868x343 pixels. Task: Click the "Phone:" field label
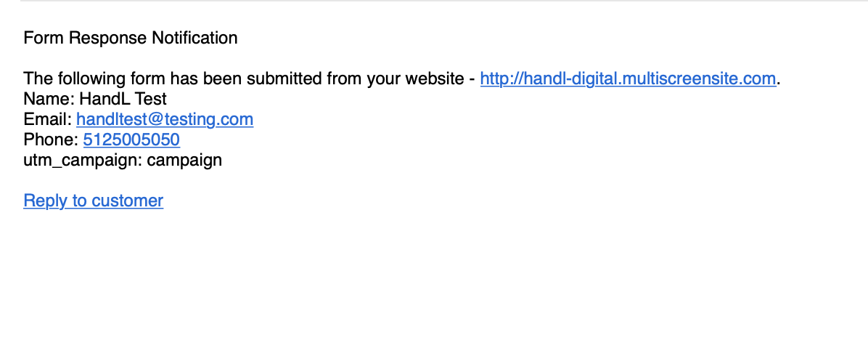(x=50, y=140)
